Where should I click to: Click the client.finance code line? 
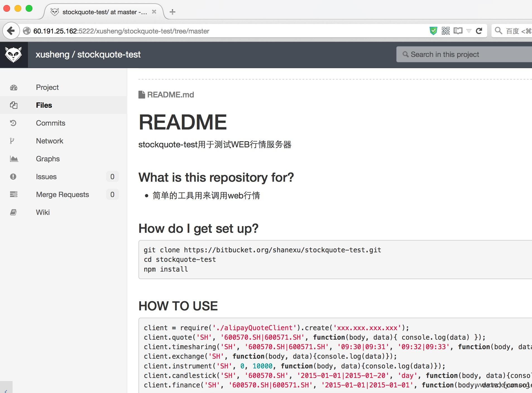pyautogui.click(x=338, y=385)
